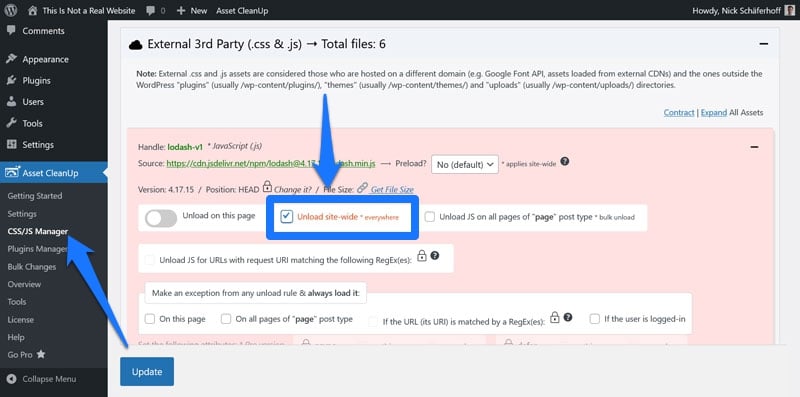Check Unload JS for URLs matching RegEx
The image size is (800, 397).
point(149,260)
